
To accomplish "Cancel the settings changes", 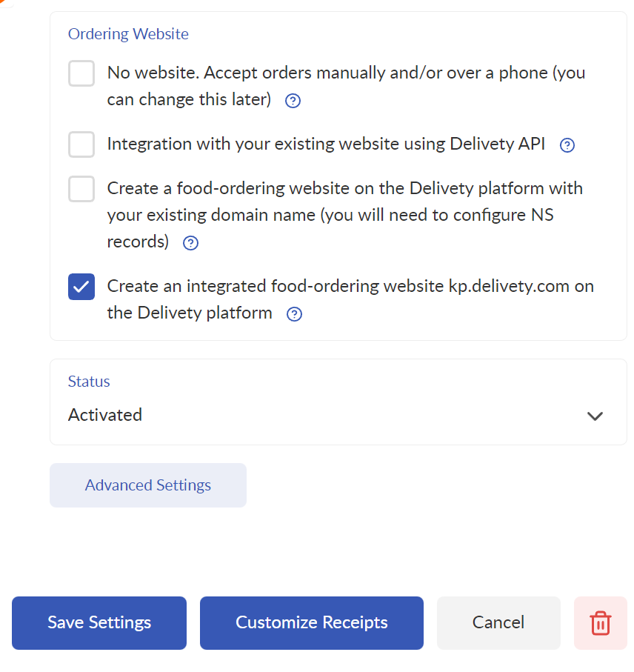I will click(498, 622).
